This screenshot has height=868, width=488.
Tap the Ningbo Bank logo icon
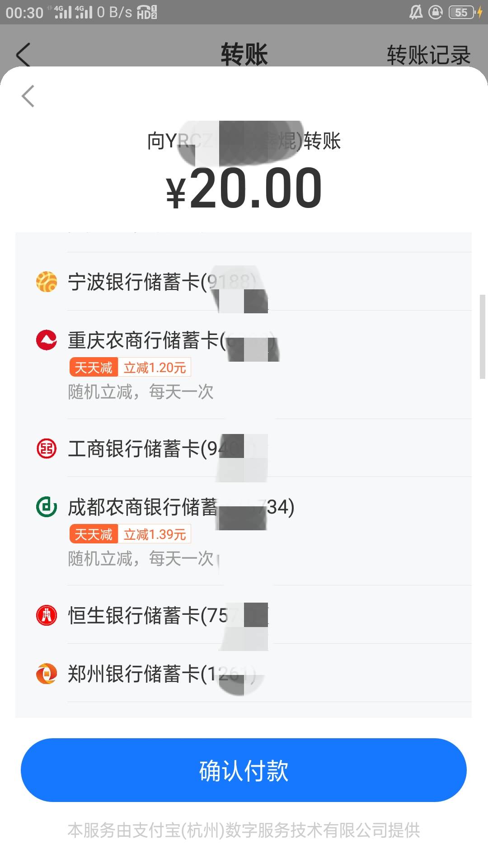47,282
